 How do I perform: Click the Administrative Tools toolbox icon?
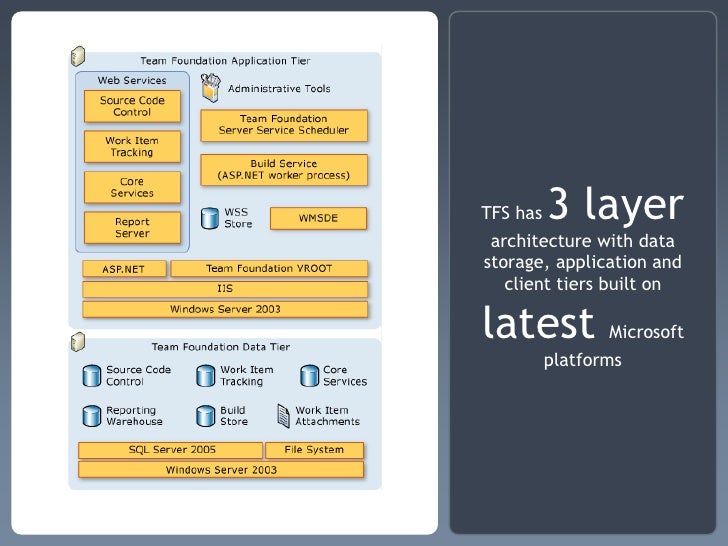tap(210, 88)
